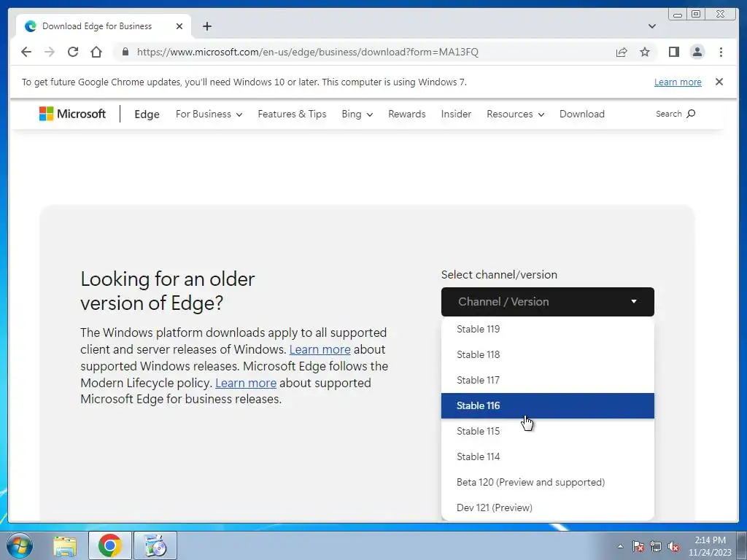The width and height of the screenshot is (747, 560).
Task: Open the volume tray icon
Action: coord(673,547)
